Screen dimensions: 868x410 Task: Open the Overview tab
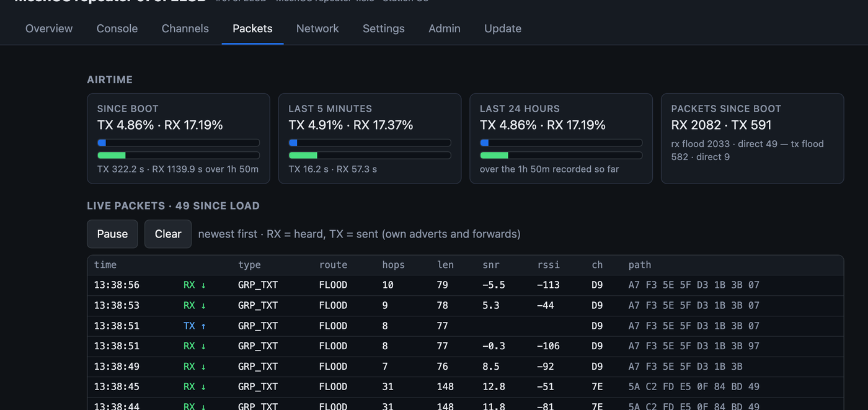(x=49, y=29)
